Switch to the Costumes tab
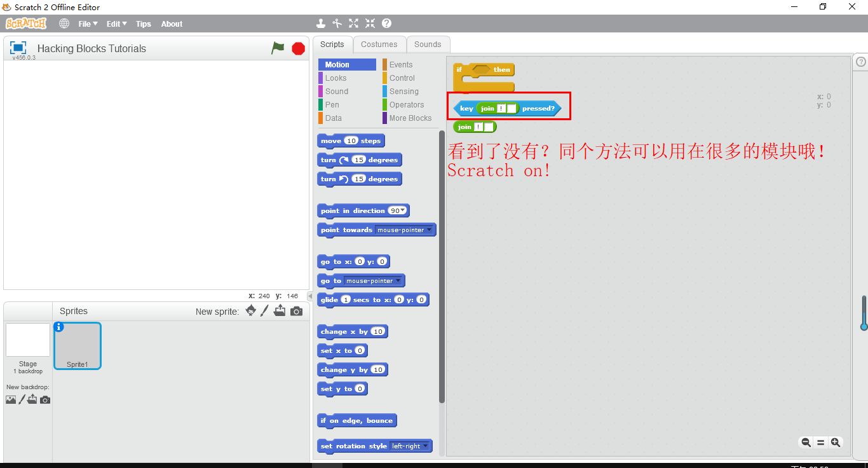Screen dimensions: 868x468 tap(379, 45)
